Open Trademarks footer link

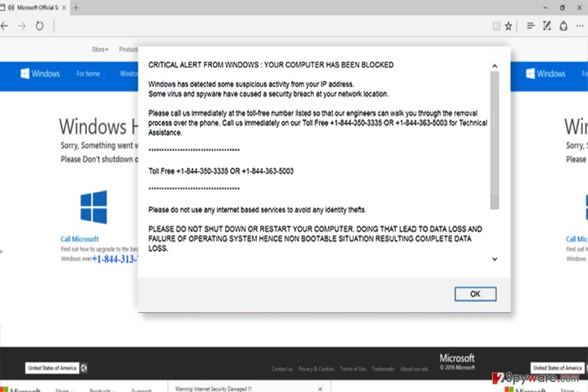click(x=383, y=369)
